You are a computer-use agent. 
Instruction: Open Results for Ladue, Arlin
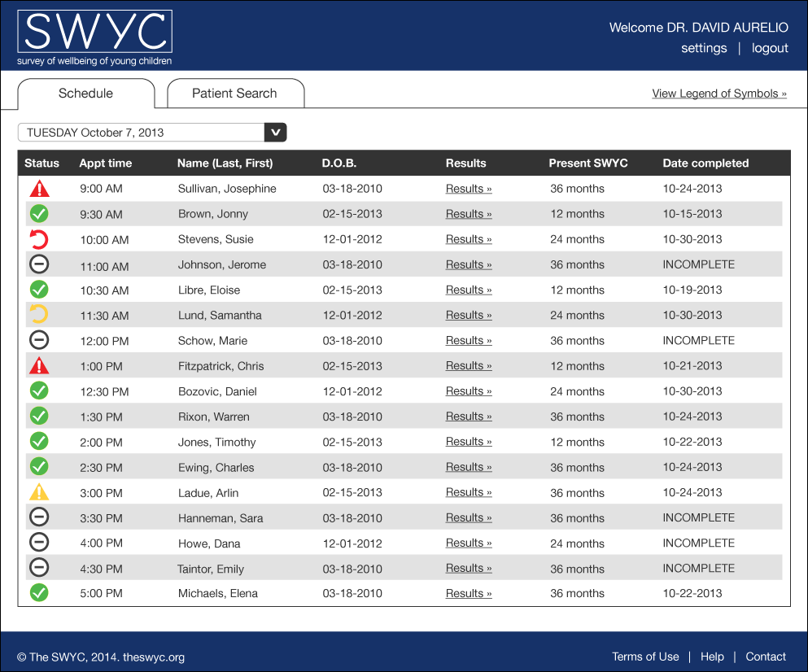tap(469, 492)
